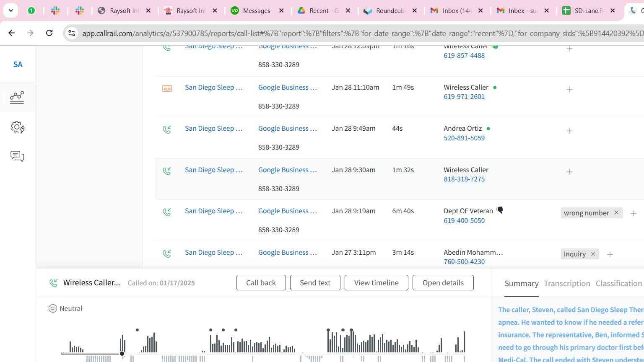Remove the Inquiry tag
The image size is (644, 362).
click(x=593, y=254)
